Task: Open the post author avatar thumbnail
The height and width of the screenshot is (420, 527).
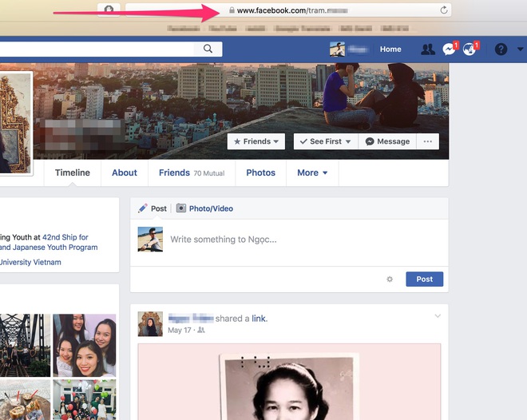Action: pos(150,324)
